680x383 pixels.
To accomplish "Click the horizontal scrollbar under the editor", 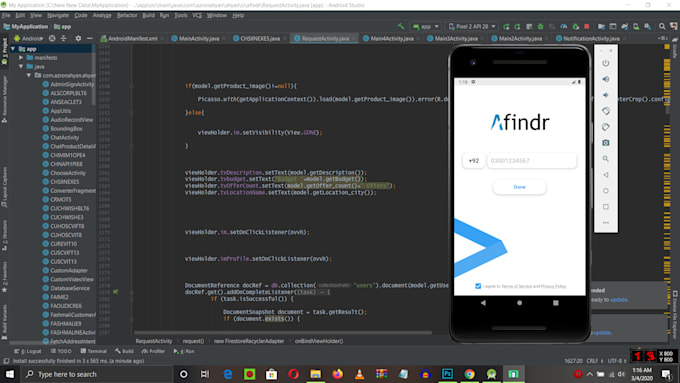I will point(283,333).
